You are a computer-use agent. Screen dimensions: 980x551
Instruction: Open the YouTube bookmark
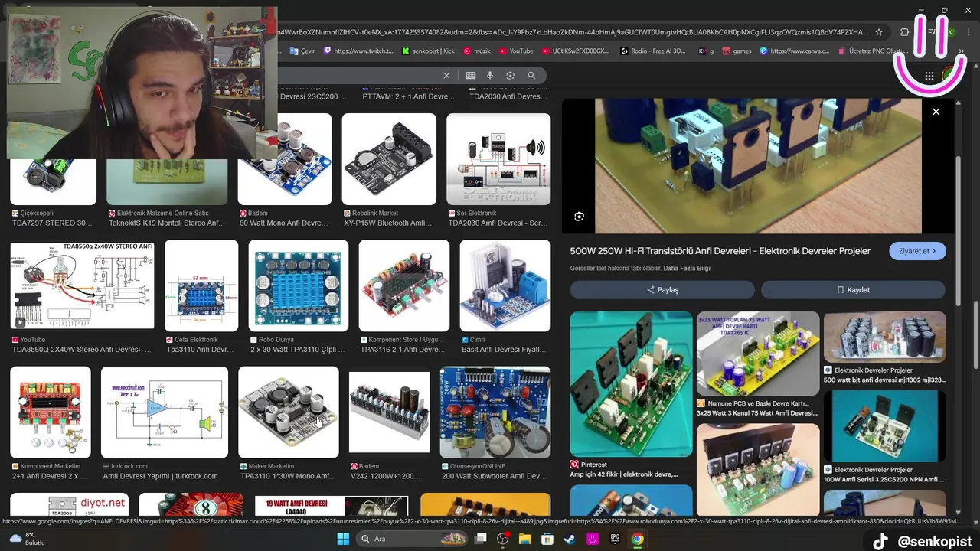516,51
